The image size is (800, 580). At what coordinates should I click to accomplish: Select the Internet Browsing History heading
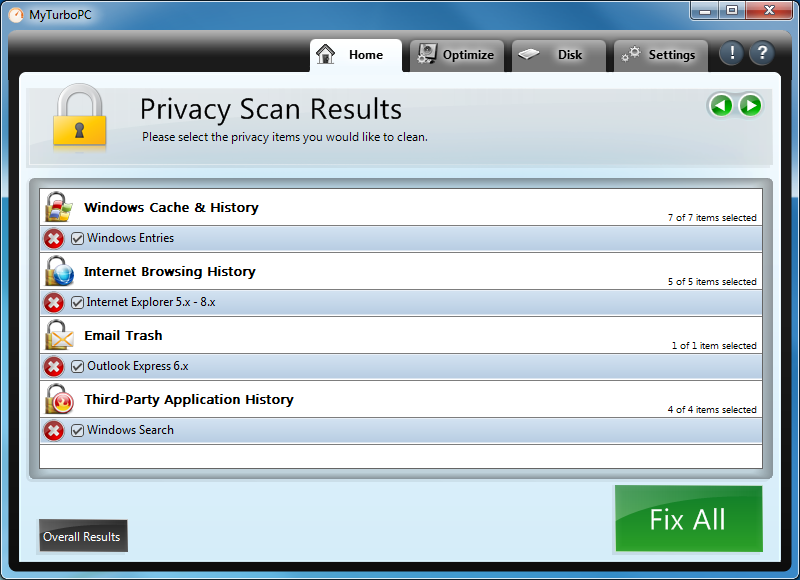(x=170, y=271)
